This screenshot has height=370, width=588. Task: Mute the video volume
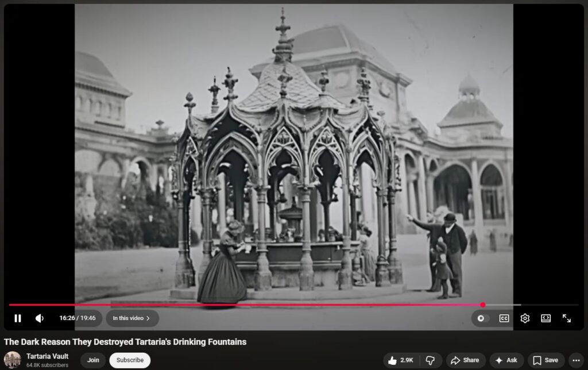point(39,318)
